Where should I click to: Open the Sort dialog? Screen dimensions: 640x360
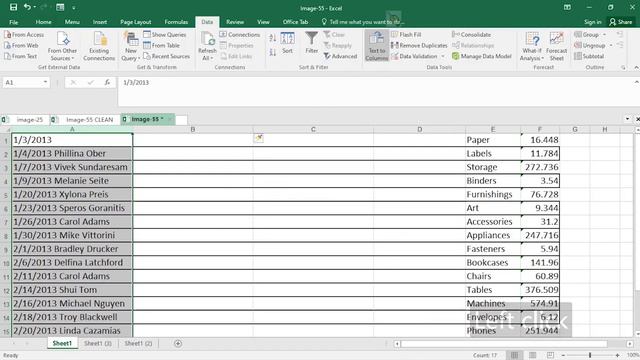coord(287,43)
